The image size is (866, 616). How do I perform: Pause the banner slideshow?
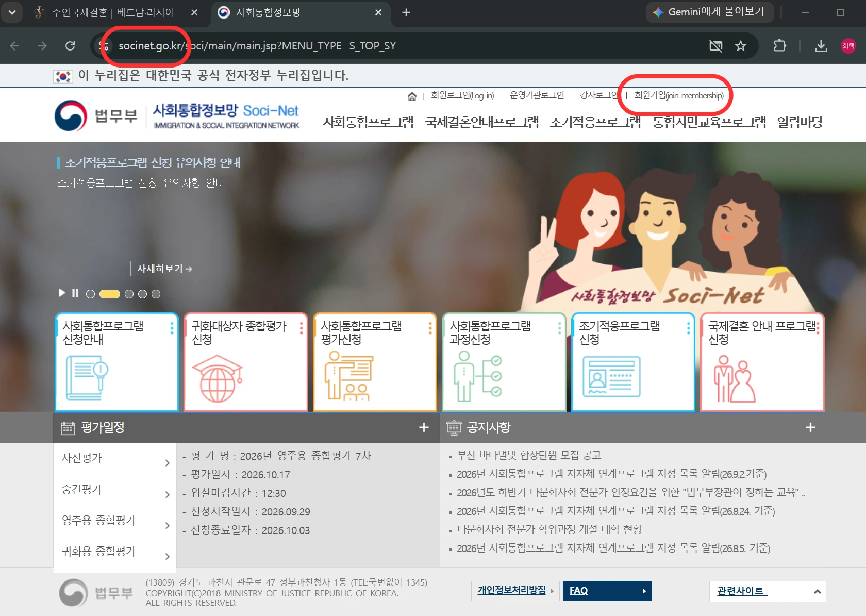[x=75, y=293]
